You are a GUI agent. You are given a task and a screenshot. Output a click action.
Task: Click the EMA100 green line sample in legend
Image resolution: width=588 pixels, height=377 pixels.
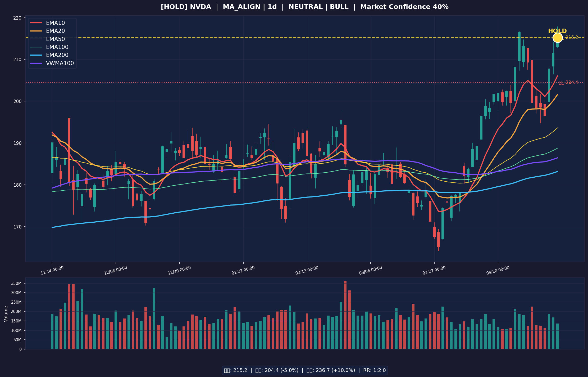point(36,47)
